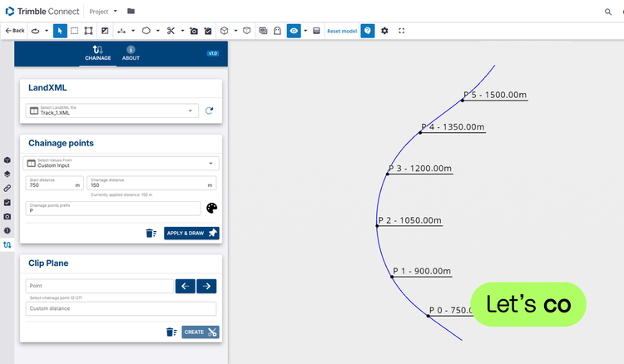Open the color palette picker for chainage points
The width and height of the screenshot is (624, 364).
(211, 208)
